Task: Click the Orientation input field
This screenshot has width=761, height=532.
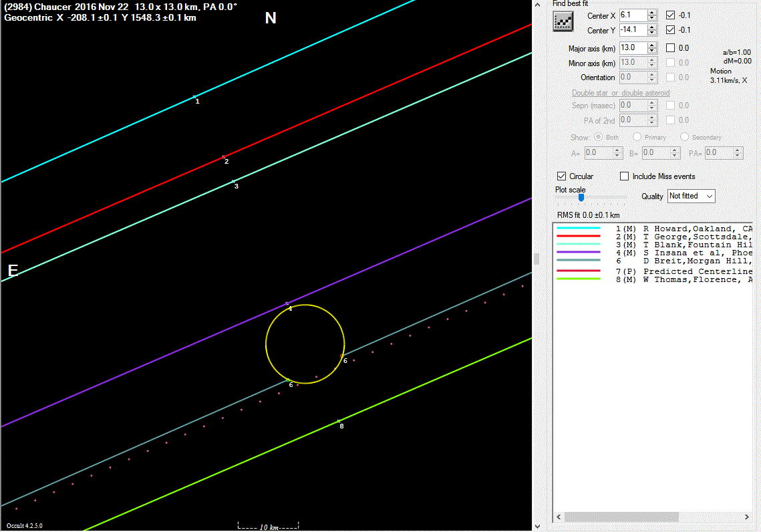Action: (633, 77)
